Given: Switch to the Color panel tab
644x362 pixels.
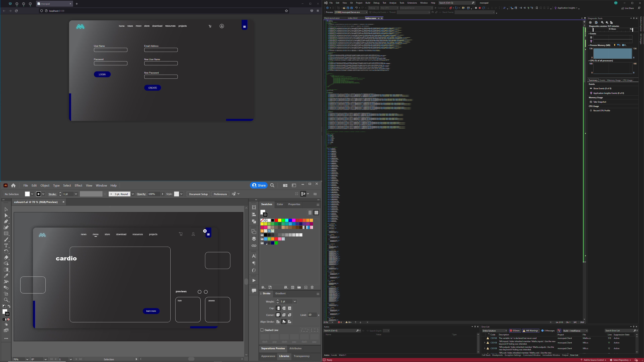Looking at the screenshot, I should coord(280,204).
